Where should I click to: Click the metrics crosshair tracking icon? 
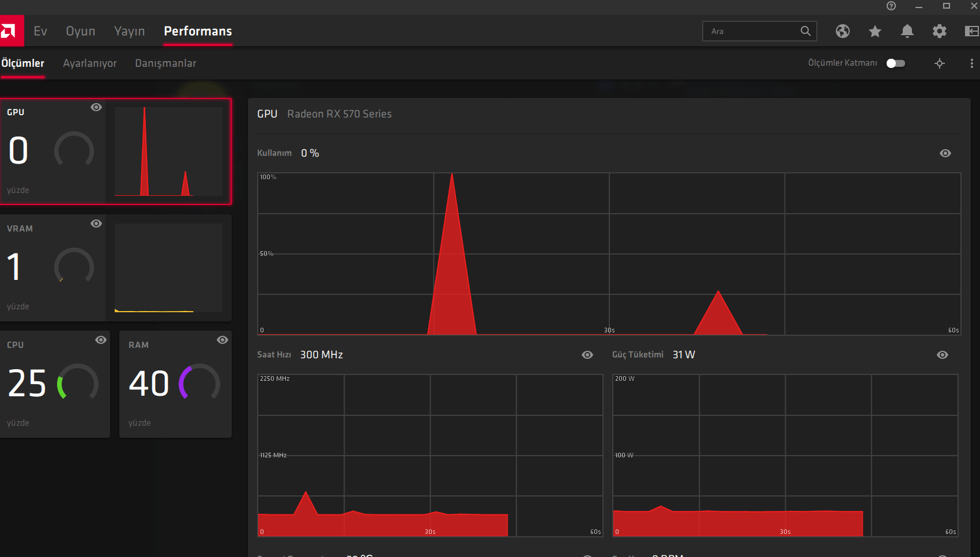(940, 63)
